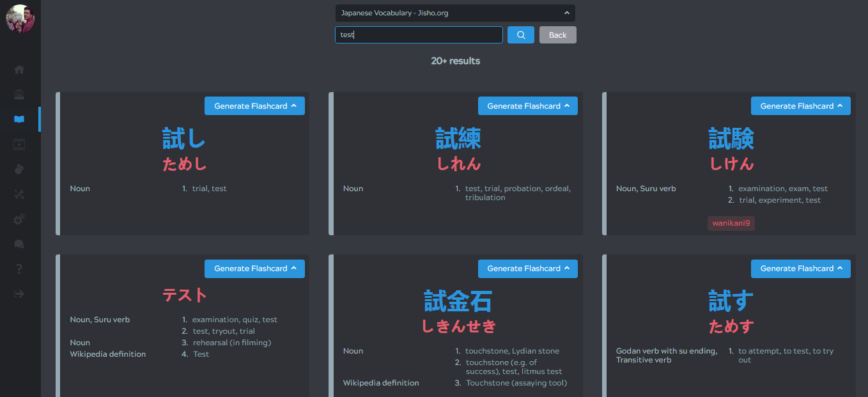Click the magnifying glass search button
The image size is (868, 397).
point(521,35)
